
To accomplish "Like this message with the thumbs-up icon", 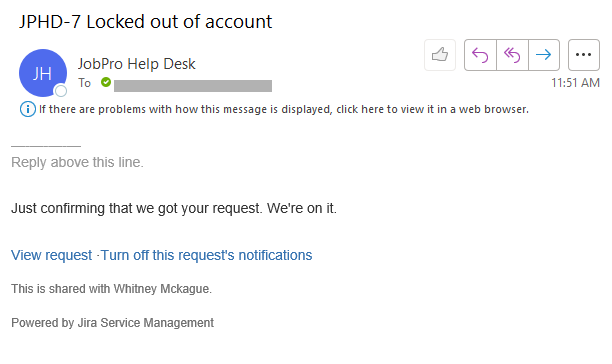I will [x=440, y=55].
